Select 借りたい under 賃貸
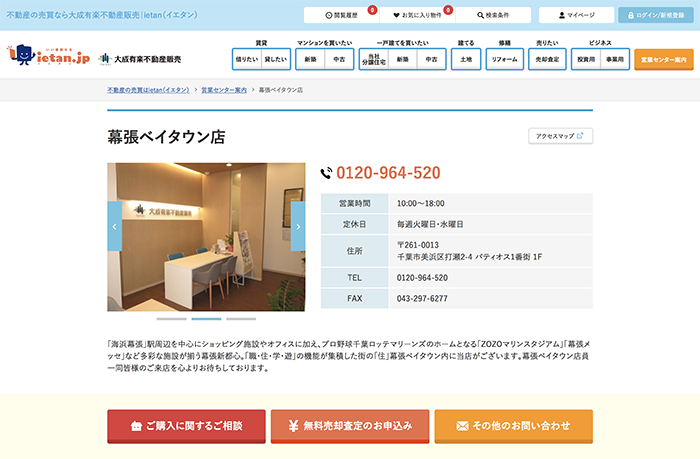Viewport: 700px width, 459px height. click(247, 59)
